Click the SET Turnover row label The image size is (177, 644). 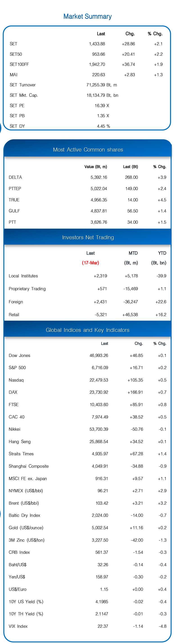pos(23,85)
